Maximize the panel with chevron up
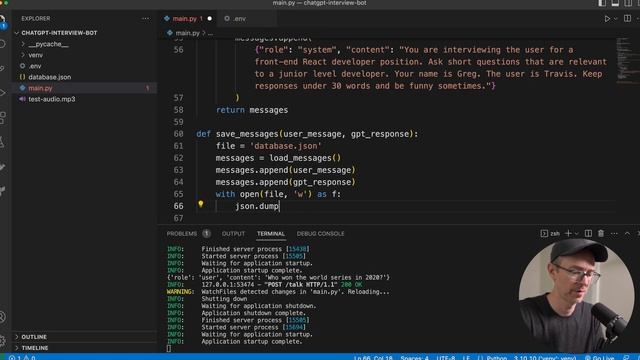The height and width of the screenshot is (360, 640). 627,233
